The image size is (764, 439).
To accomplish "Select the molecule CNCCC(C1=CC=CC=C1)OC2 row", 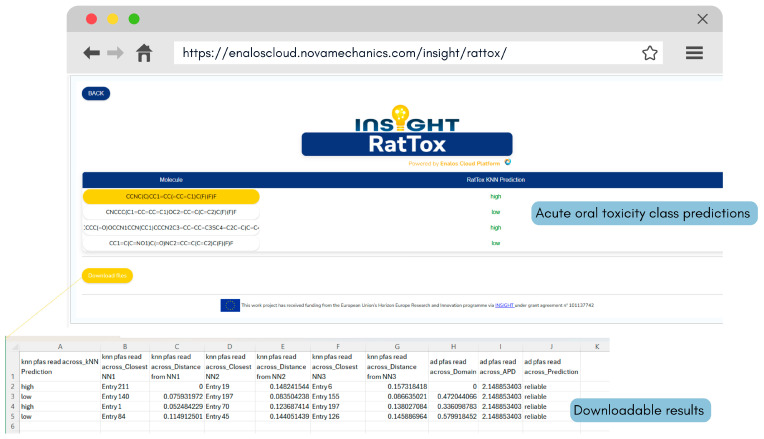I will 171,212.
